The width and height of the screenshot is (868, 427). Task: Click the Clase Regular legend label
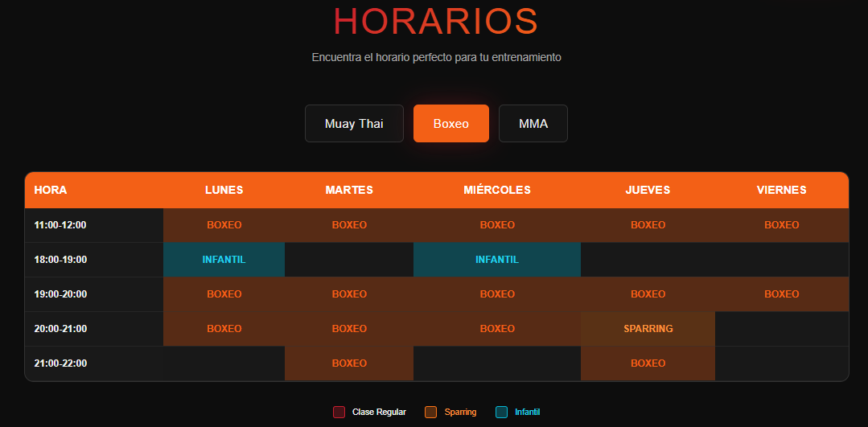click(x=379, y=412)
